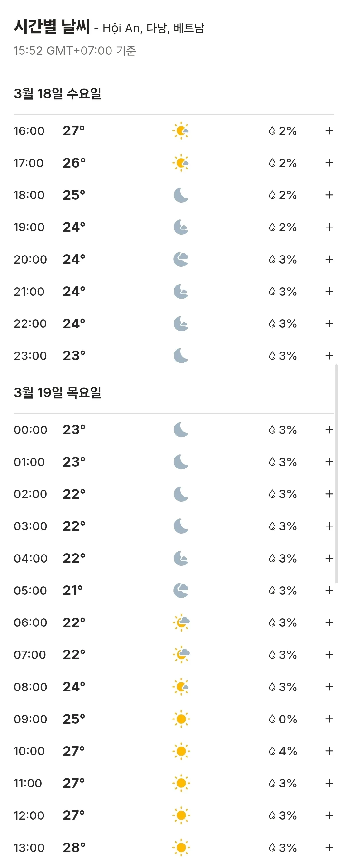Expand hourly details for 23:00
This screenshot has width=348, height=868.
(x=329, y=355)
